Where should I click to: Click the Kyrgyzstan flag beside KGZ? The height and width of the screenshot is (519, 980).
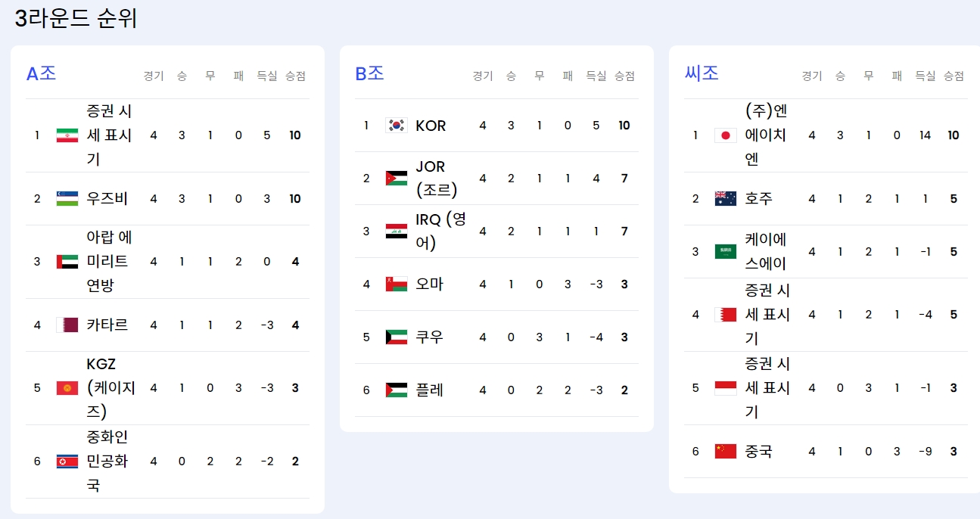pyautogui.click(x=67, y=388)
